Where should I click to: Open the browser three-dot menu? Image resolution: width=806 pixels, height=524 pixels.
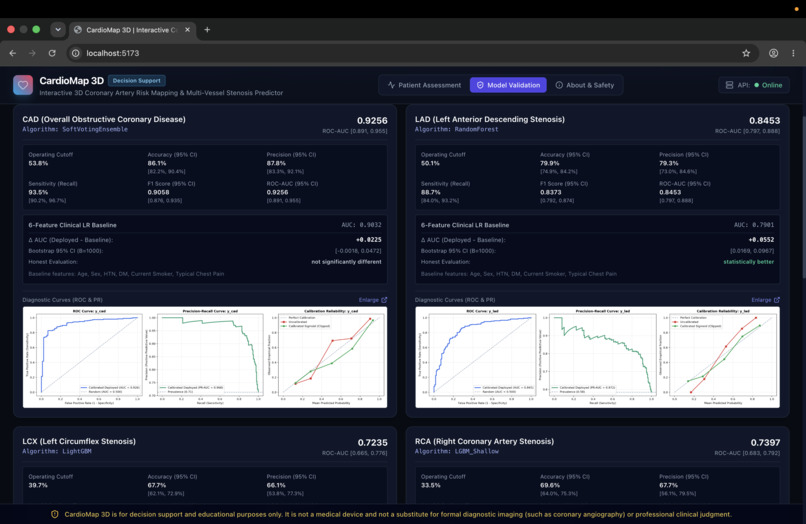point(793,53)
